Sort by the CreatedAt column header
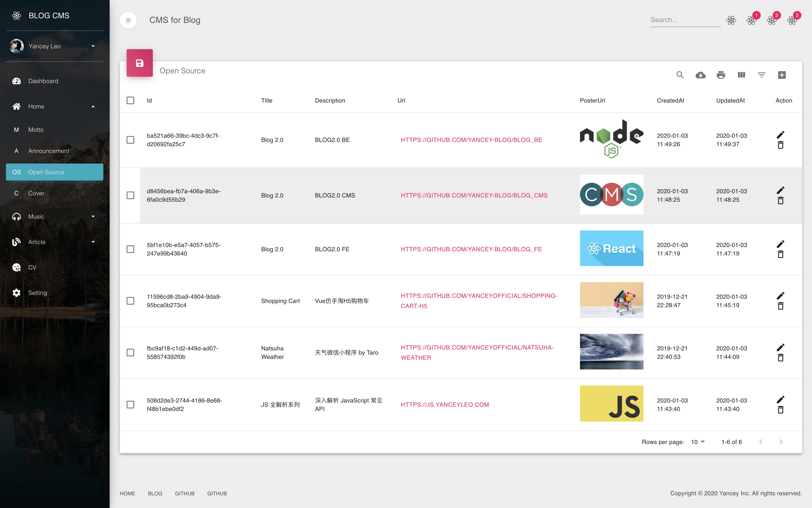 [670, 100]
